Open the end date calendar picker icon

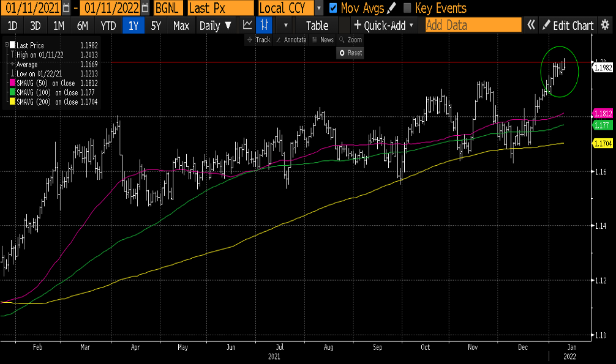[x=145, y=8]
